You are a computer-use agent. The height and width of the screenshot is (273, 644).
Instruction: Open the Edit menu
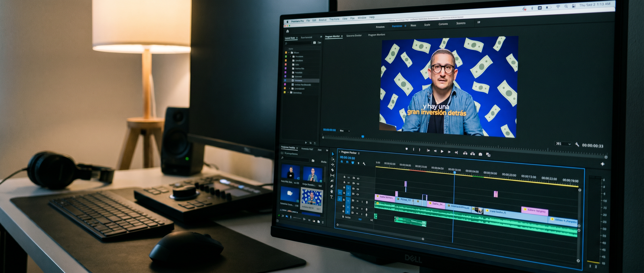[x=314, y=20]
